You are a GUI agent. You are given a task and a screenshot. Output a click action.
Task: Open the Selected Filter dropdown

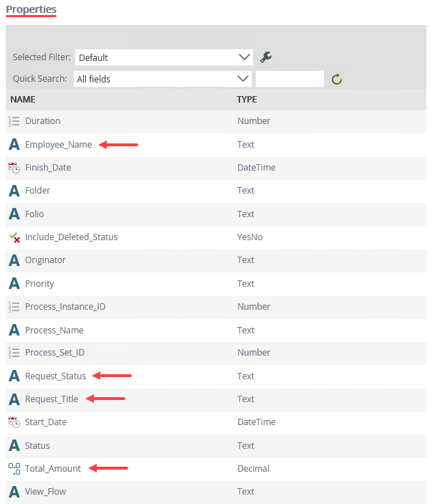[x=163, y=57]
